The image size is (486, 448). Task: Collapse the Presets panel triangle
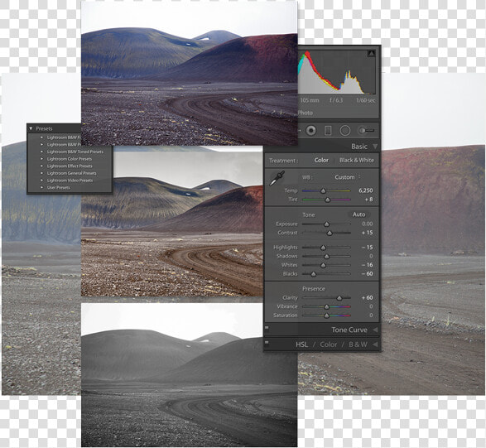coord(31,128)
